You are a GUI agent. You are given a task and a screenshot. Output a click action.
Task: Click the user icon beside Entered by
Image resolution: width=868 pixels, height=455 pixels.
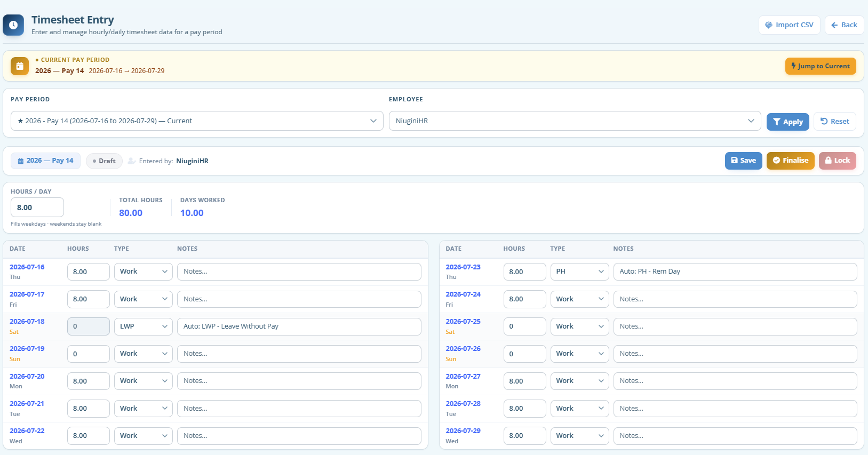(x=131, y=161)
